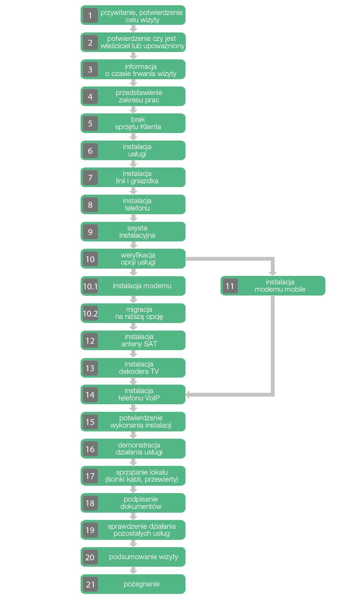This screenshot has height=598, width=364.
Task: Select sprzątanie lokalu step
Action: 133,476
